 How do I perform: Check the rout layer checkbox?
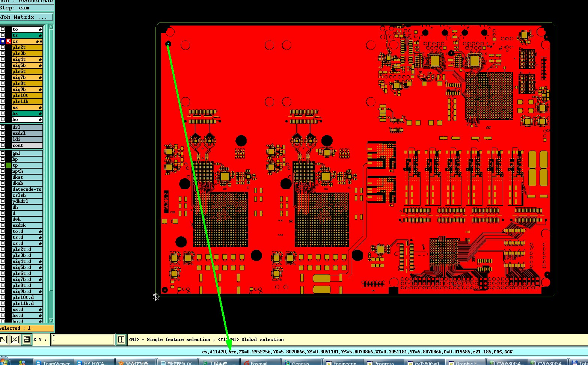[3, 145]
